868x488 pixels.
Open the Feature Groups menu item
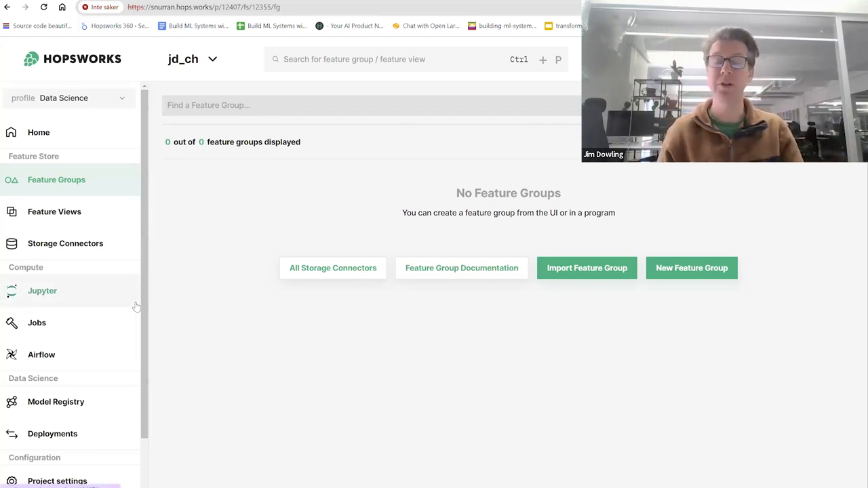click(x=56, y=180)
